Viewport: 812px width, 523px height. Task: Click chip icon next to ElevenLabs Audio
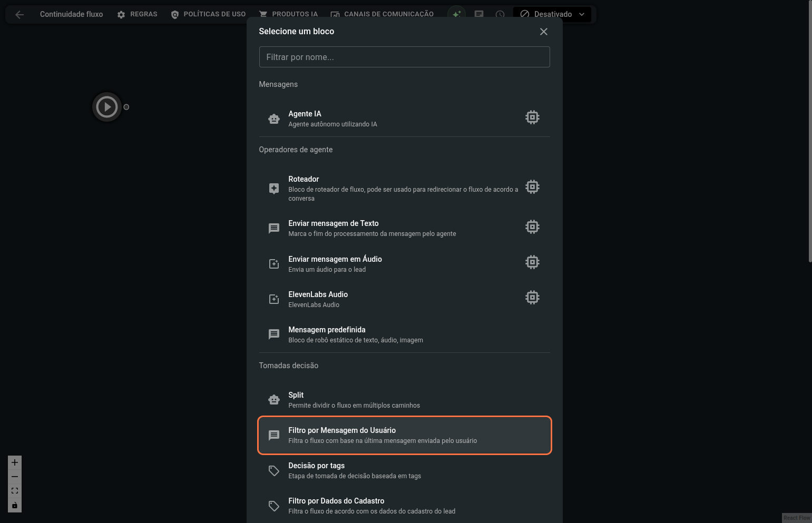point(532,298)
